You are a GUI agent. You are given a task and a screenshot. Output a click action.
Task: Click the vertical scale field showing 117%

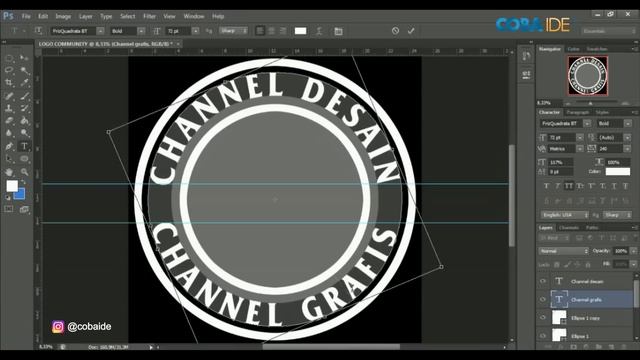(x=561, y=162)
